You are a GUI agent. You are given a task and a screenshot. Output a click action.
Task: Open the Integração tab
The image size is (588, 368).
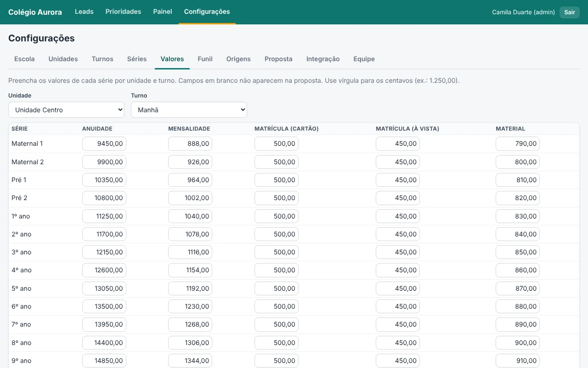point(323,59)
